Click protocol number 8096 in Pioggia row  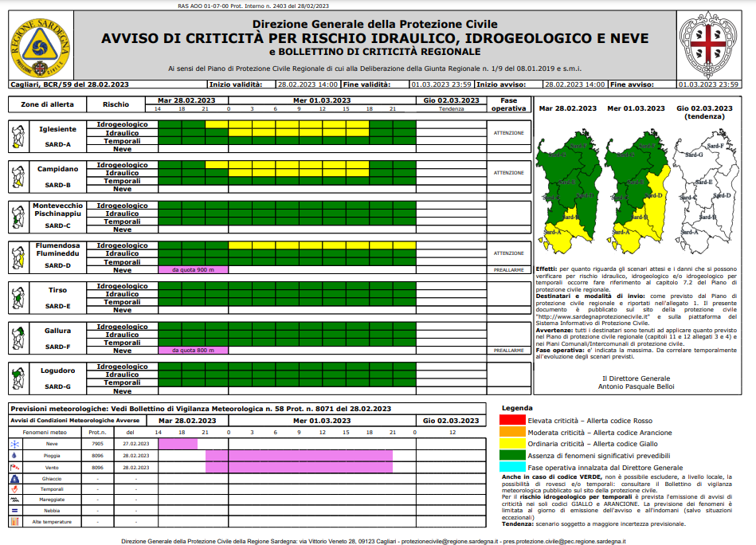click(97, 456)
